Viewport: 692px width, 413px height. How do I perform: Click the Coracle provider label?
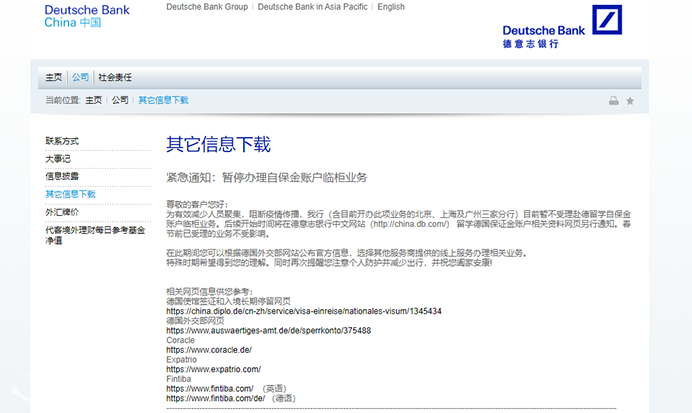tap(180, 340)
